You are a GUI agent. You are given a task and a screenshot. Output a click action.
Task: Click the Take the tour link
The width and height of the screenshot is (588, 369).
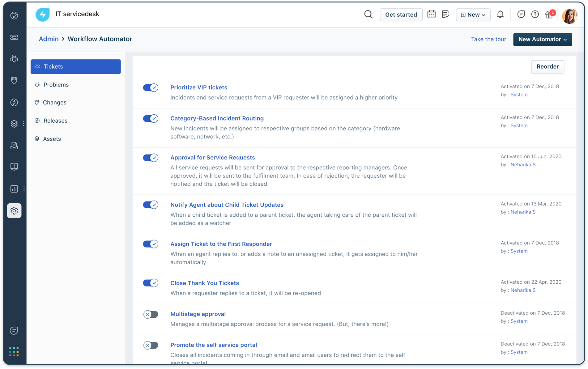pyautogui.click(x=488, y=39)
